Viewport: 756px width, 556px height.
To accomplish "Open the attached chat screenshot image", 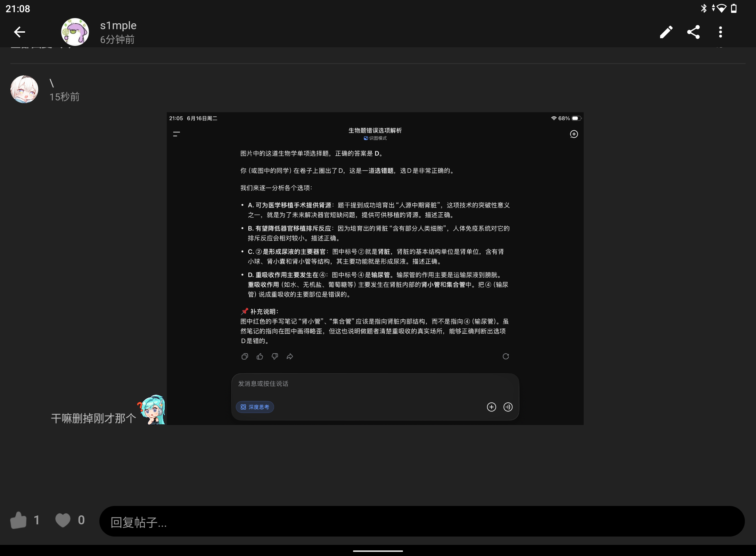I will click(x=375, y=268).
